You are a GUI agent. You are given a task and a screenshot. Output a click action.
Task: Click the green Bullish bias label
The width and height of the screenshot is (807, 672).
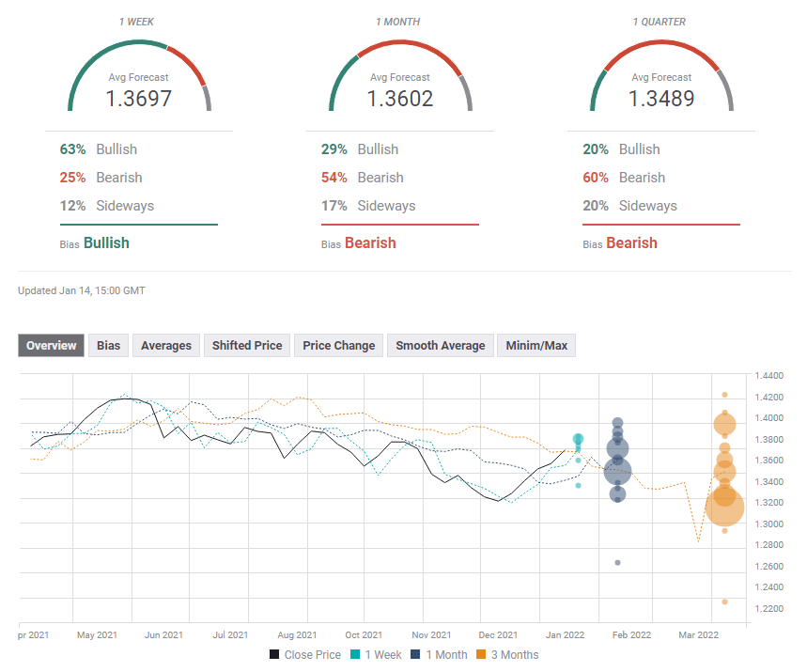pos(106,242)
